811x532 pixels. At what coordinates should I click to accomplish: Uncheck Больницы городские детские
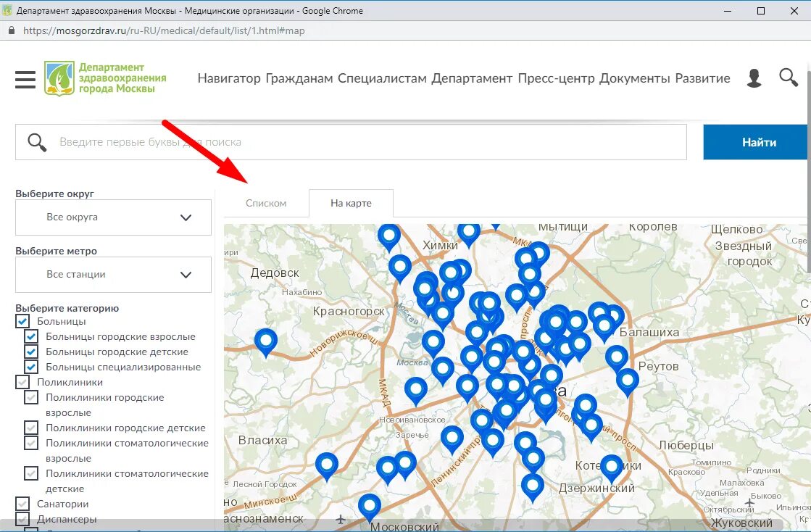point(31,352)
